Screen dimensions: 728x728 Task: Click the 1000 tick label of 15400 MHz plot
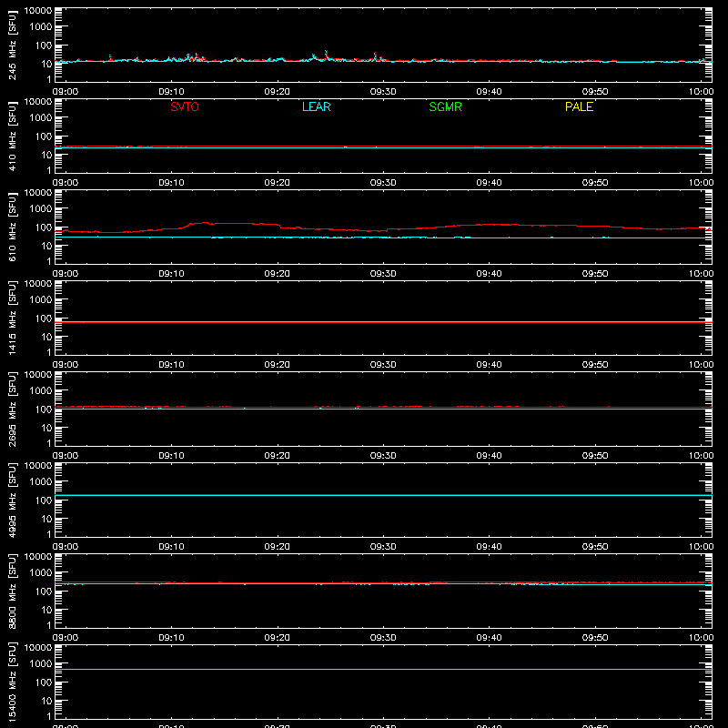pos(41,663)
